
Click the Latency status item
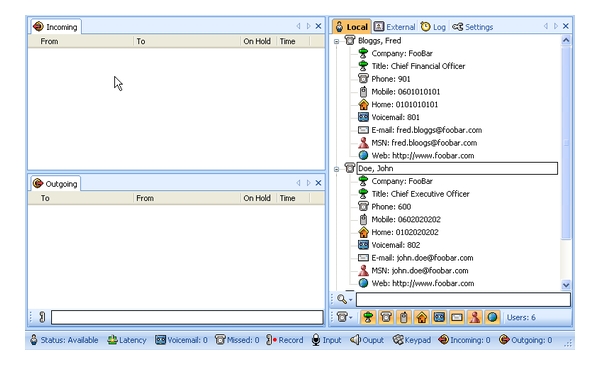(127, 340)
